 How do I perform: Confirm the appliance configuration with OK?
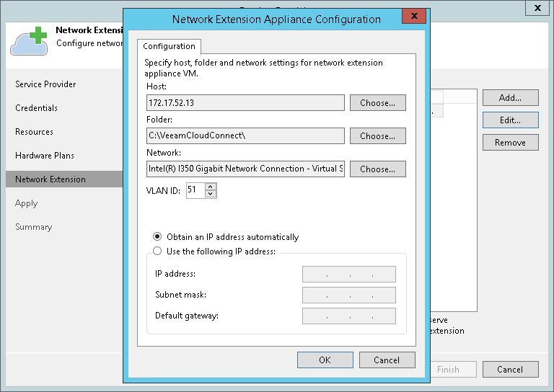325,360
